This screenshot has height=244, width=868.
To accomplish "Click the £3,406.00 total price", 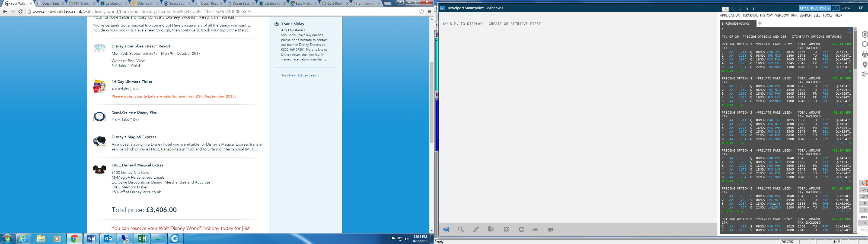I will click(x=161, y=210).
